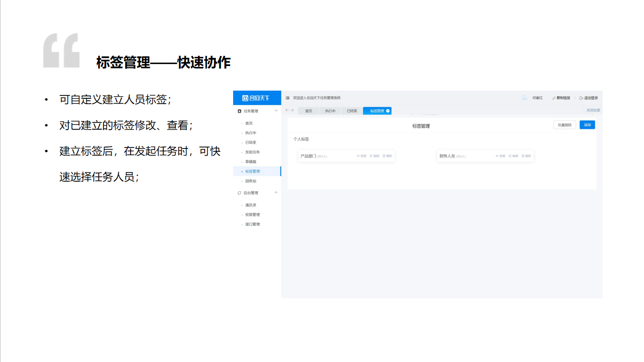This screenshot has width=644, height=362.
Task: Switch to the 首页 tab
Action: tap(308, 111)
